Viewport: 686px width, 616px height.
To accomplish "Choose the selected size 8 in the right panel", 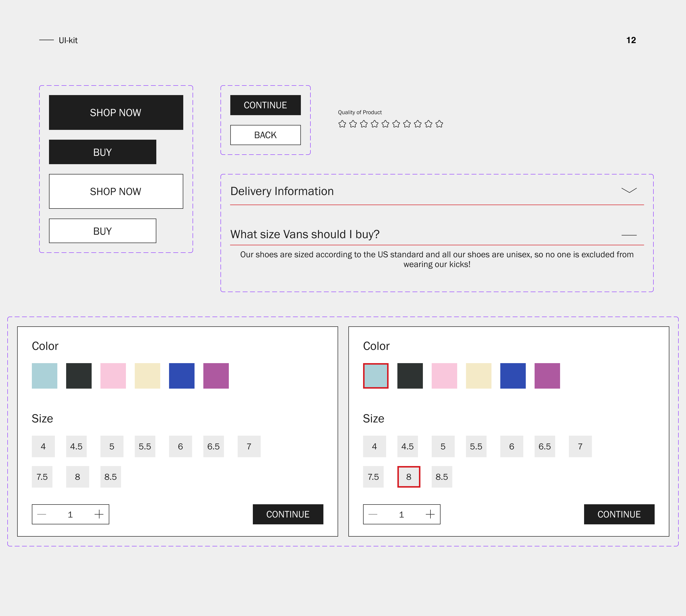I will (x=409, y=477).
